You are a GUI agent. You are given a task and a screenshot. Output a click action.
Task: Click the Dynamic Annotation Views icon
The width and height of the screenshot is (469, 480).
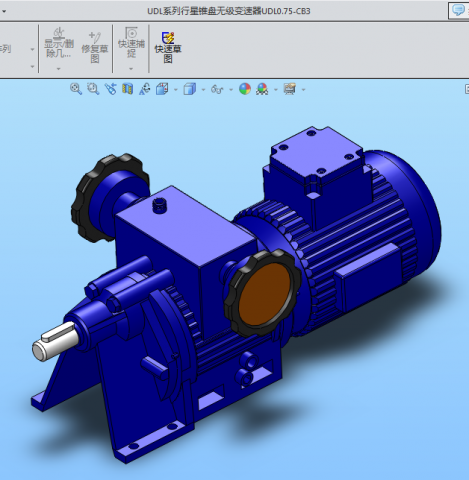pyautogui.click(x=145, y=89)
